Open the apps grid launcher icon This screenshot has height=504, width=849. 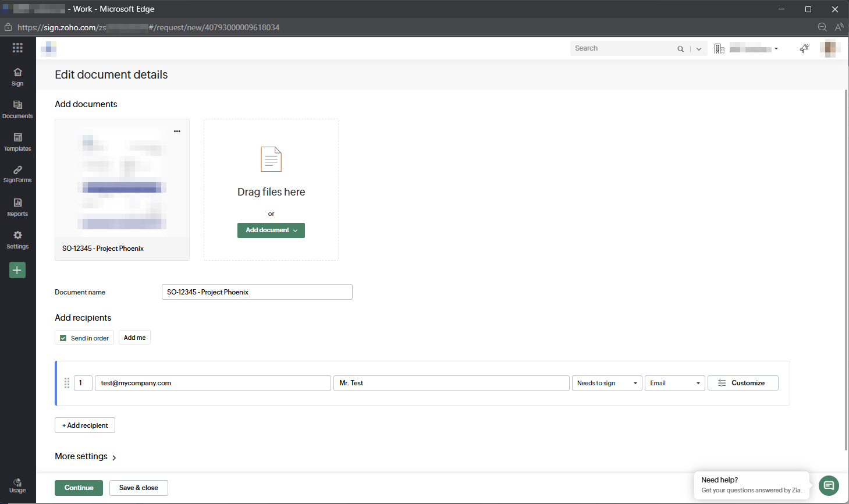click(x=17, y=48)
